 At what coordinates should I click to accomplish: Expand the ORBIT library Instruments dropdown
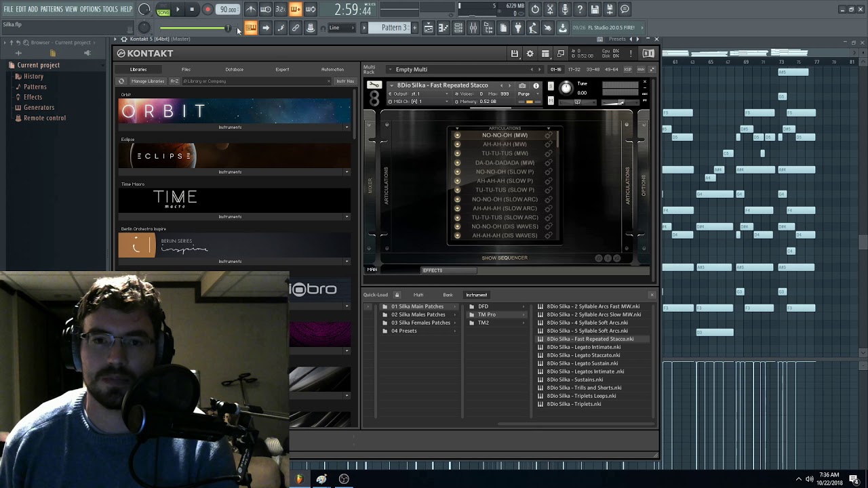(347, 127)
